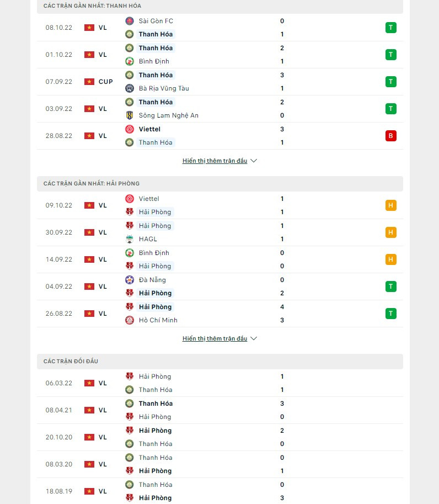This screenshot has height=504, width=439.
Task: Click the Bà Rịa Vũng Tàu team logo
Action: (130, 88)
